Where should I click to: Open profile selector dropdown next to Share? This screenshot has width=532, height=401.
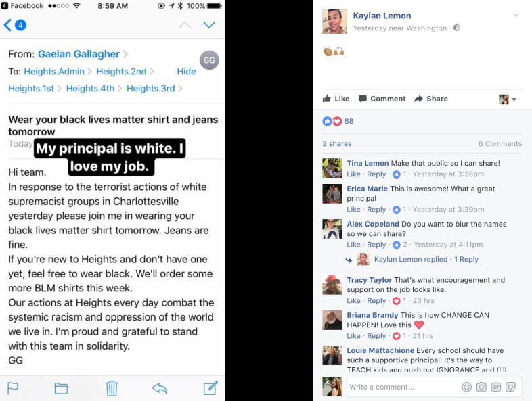508,99
